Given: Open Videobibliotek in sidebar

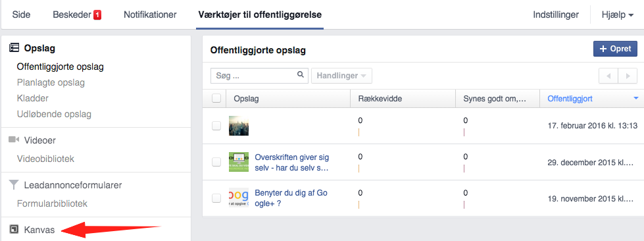Looking at the screenshot, I should click(x=45, y=159).
